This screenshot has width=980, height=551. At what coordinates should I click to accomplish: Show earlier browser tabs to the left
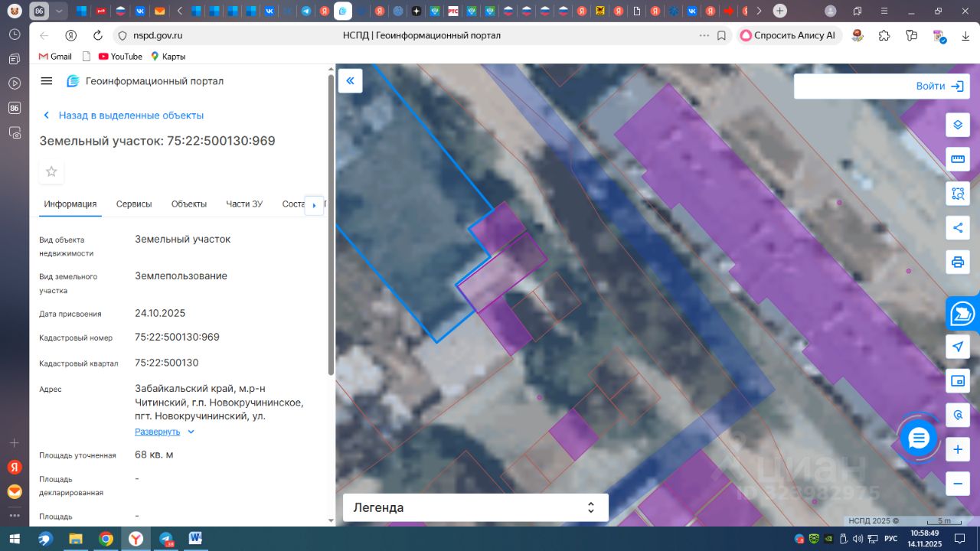pos(179,11)
